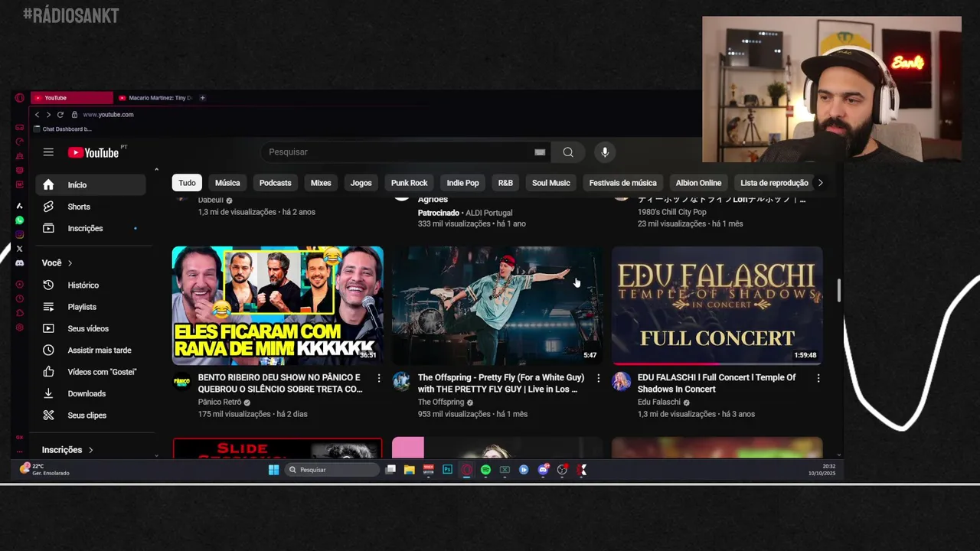Screen dimensions: 980x551
Task: Open OBS Studio from the taskbar
Action: (x=563, y=470)
